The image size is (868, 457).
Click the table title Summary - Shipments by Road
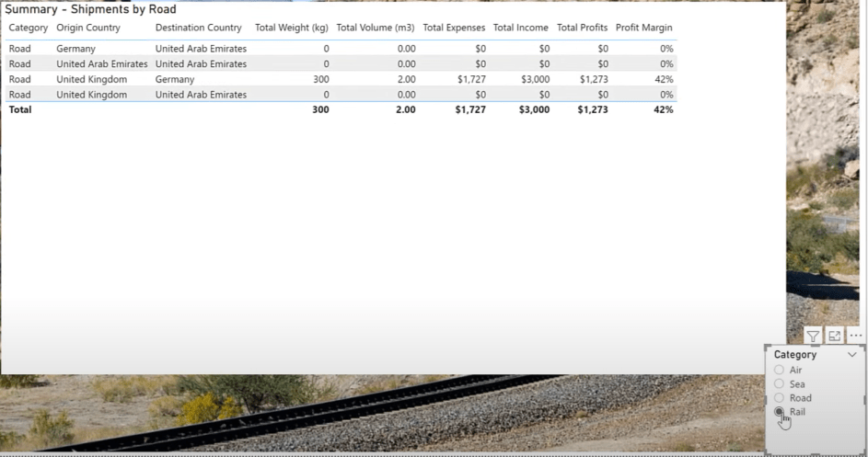pyautogui.click(x=91, y=9)
